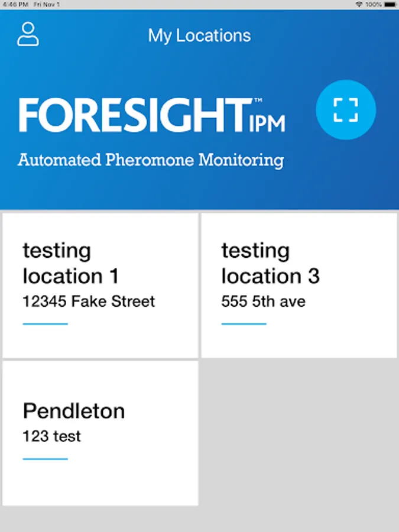Viewport: 399px width, 532px height.
Task: Click the 555 5th ave address
Action: 263,301
